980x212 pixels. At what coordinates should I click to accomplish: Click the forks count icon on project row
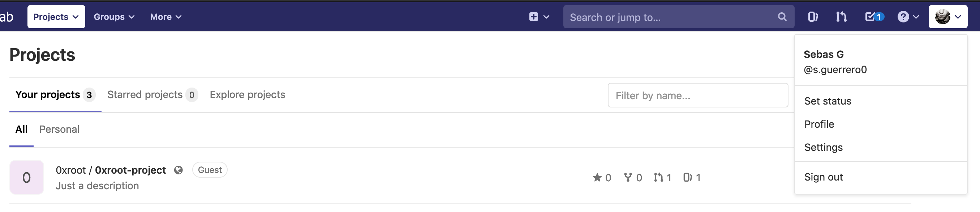[628, 177]
